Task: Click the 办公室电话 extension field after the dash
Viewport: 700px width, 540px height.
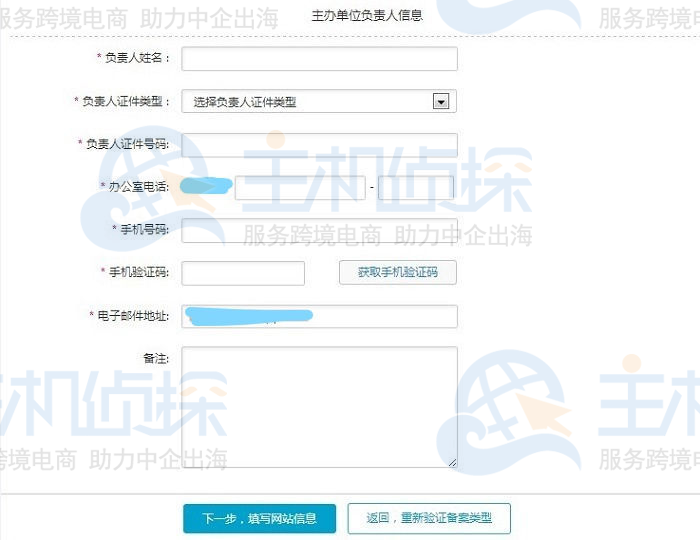Action: [x=416, y=187]
